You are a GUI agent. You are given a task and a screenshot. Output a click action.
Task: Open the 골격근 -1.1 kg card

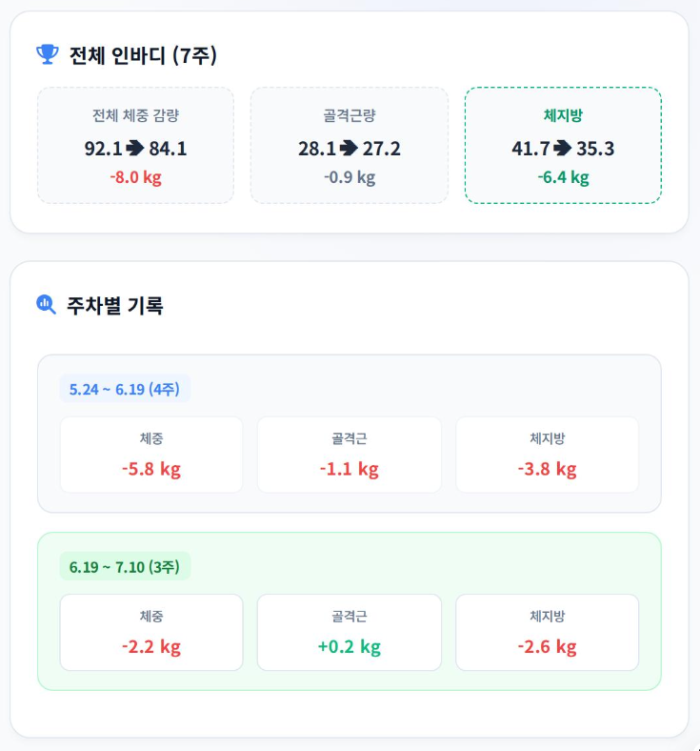(x=350, y=455)
